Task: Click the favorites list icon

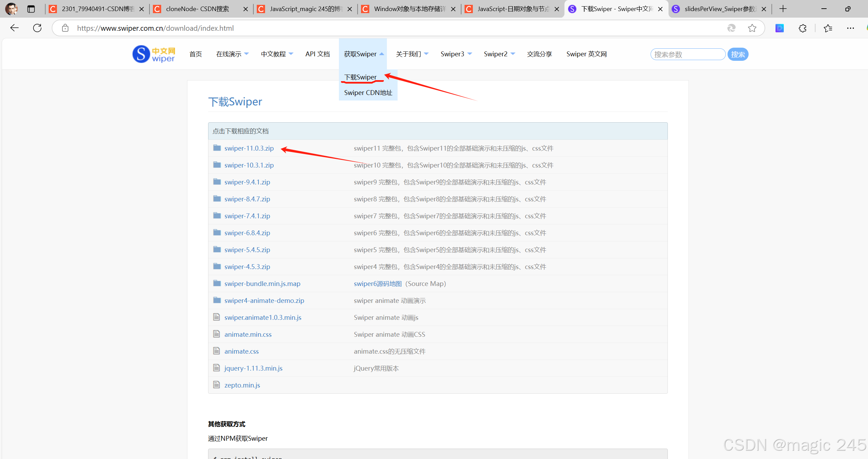Action: [x=828, y=28]
